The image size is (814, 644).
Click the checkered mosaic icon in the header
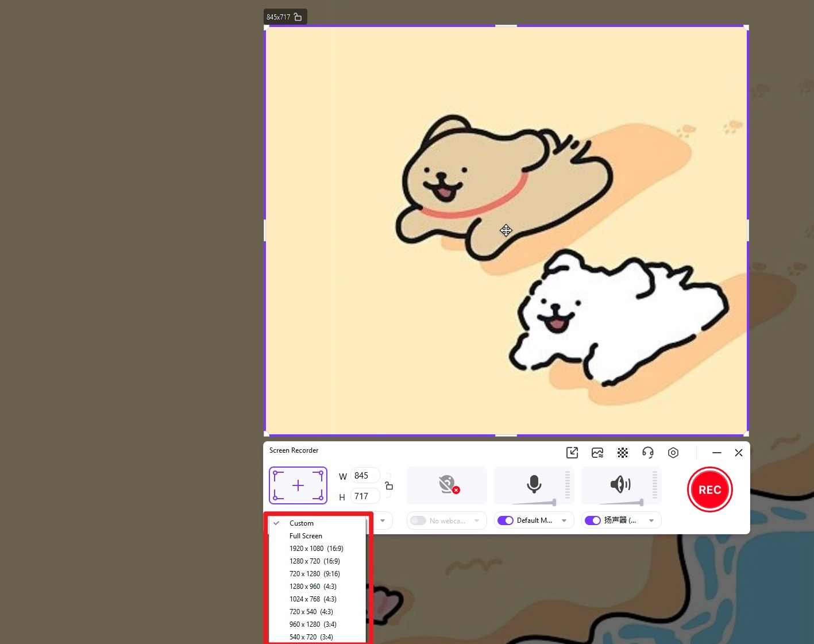[x=623, y=453]
